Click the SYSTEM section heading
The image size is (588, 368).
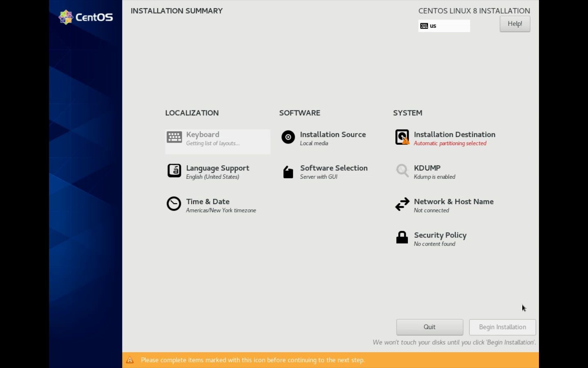tap(408, 113)
